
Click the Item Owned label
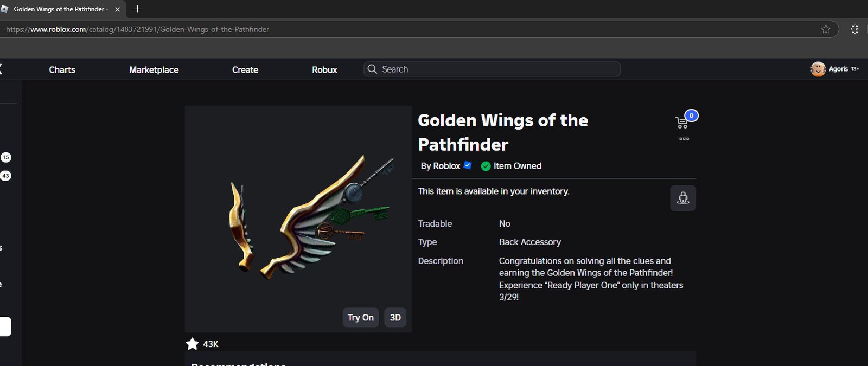coord(518,166)
